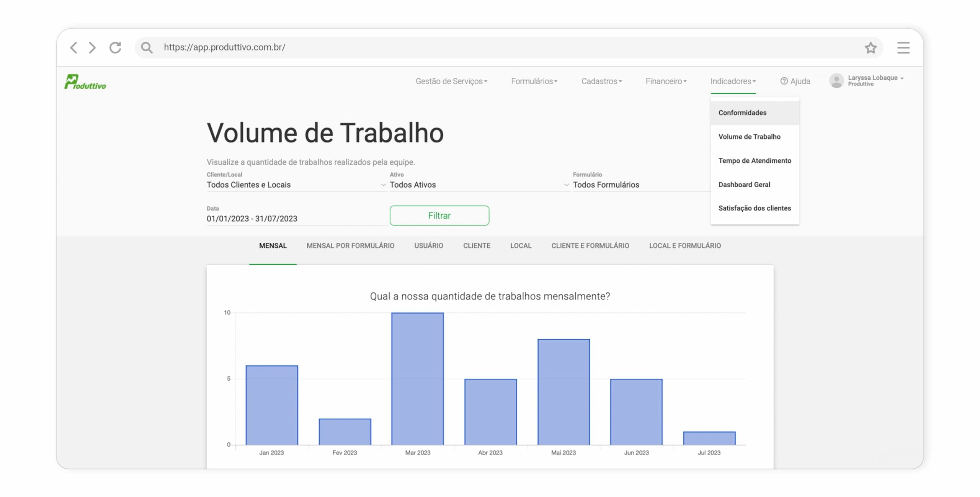Open the browser hamburger menu
980x497 pixels.
tap(903, 47)
